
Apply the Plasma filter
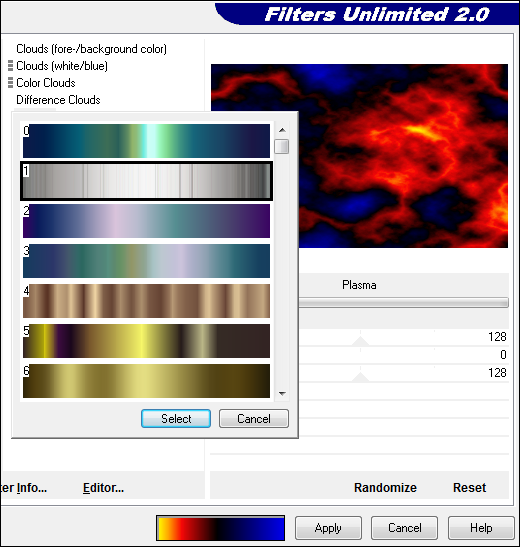click(328, 528)
